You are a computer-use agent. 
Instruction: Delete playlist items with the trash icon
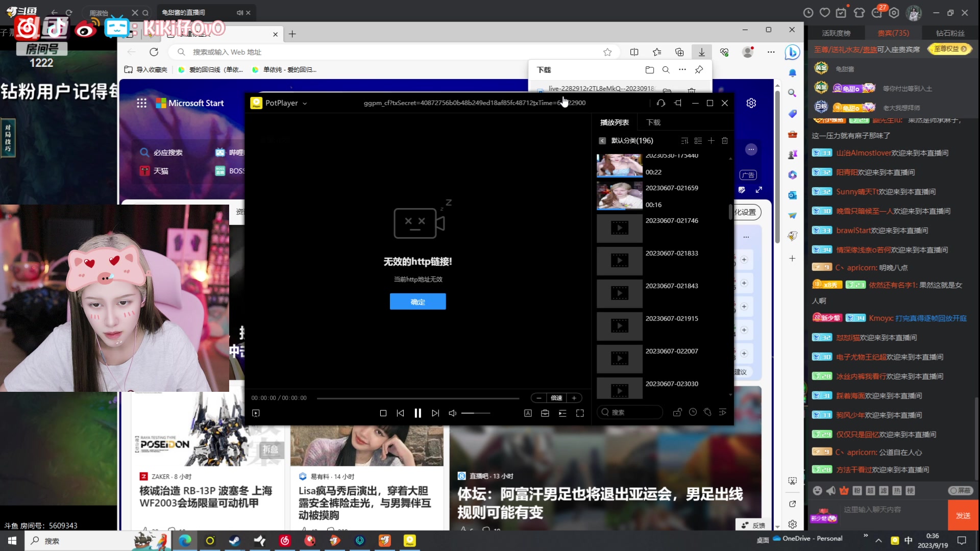tap(725, 141)
